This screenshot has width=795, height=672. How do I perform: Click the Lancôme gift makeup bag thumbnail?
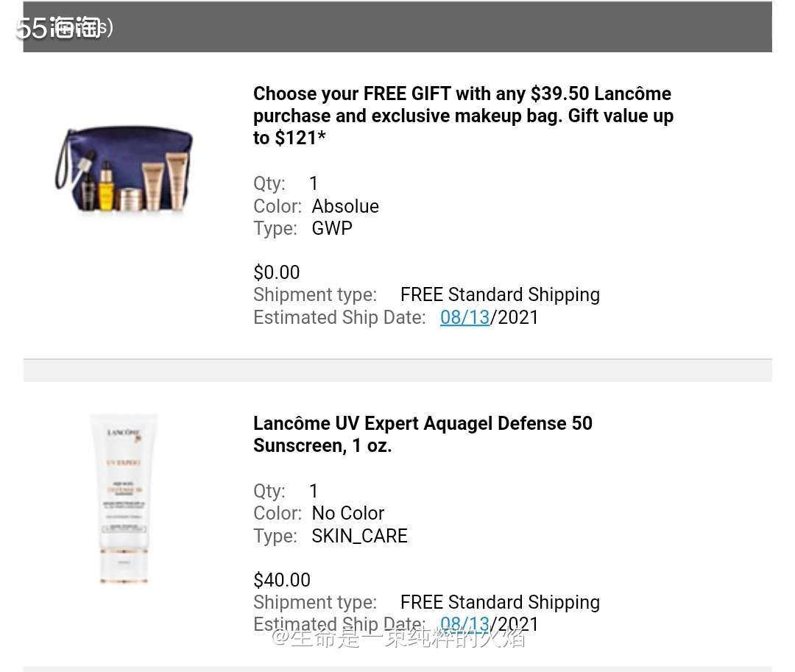pos(124,169)
